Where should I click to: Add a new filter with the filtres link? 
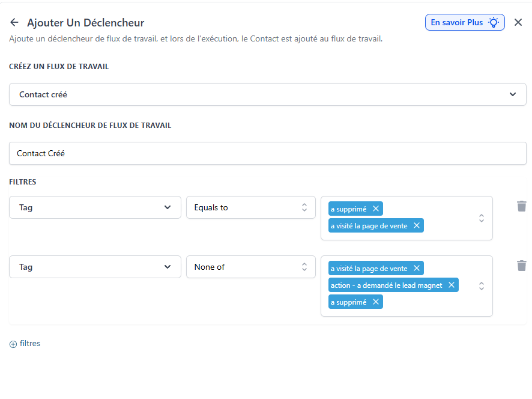pyautogui.click(x=25, y=344)
